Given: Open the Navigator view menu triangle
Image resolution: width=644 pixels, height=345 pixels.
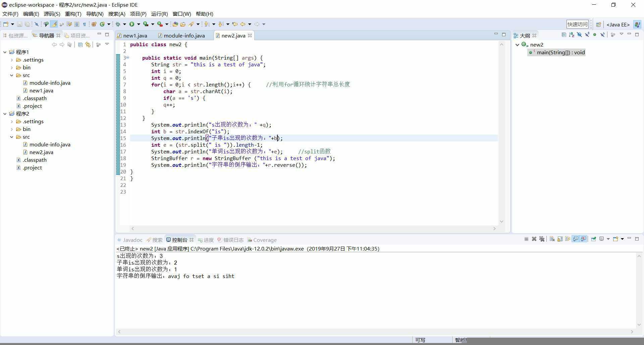Looking at the screenshot, I should (x=107, y=44).
